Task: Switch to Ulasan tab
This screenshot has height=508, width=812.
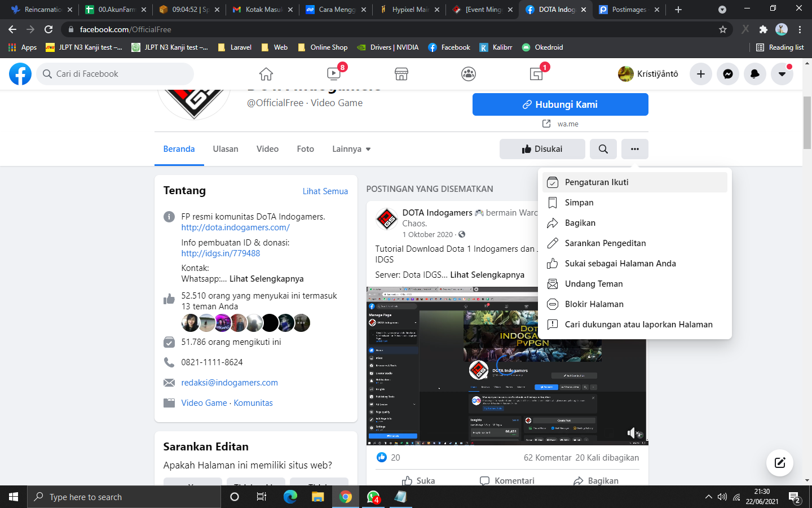Action: (226, 149)
